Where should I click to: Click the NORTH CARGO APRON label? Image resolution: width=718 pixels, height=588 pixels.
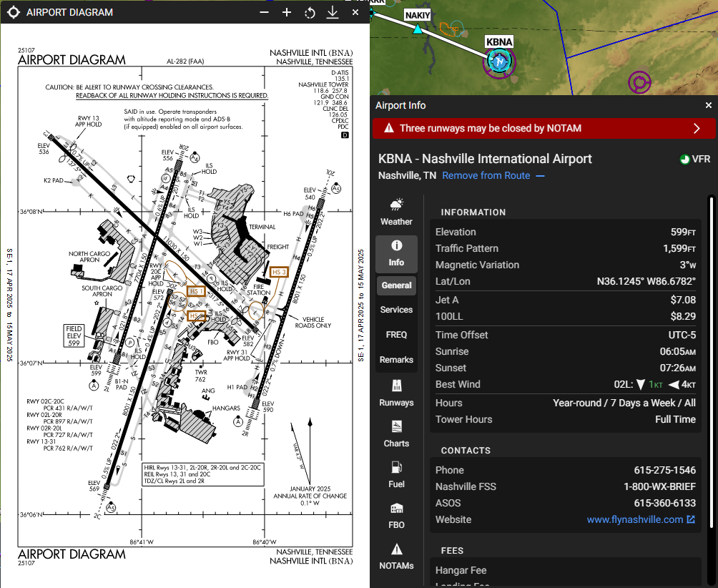pos(89,257)
